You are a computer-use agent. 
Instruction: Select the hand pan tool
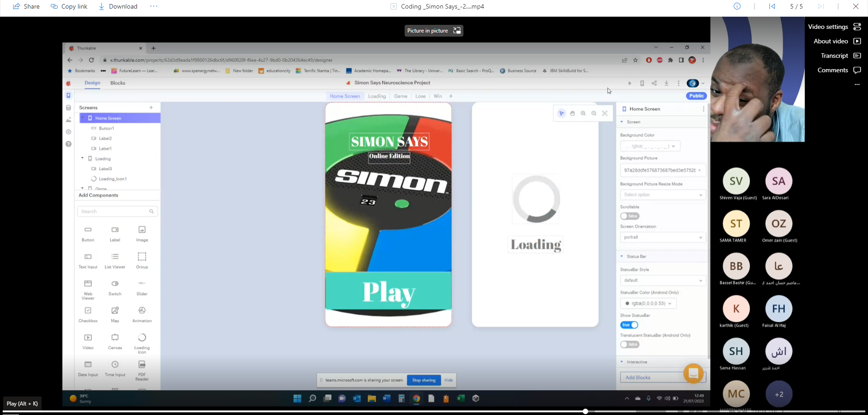coord(572,113)
